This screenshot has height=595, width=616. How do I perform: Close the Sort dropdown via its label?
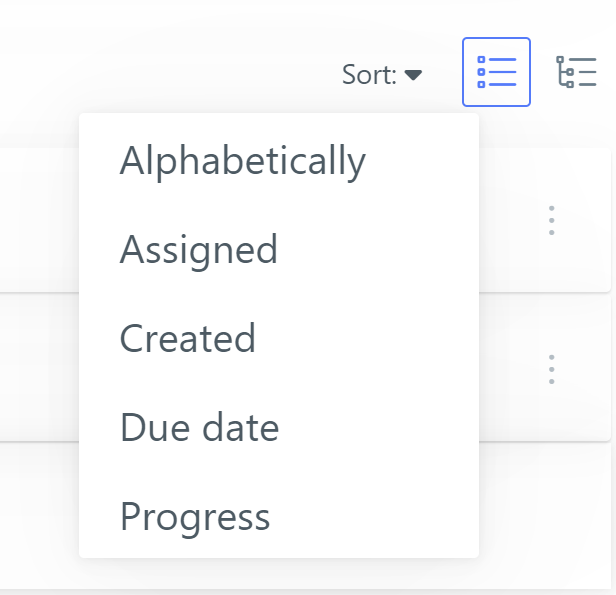pos(369,75)
